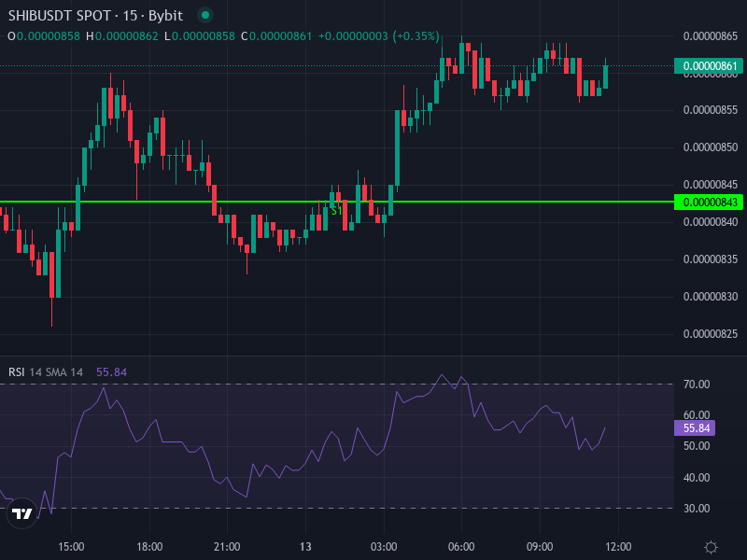Click the green price line label 0.00000843
747x560 pixels.
point(707,201)
